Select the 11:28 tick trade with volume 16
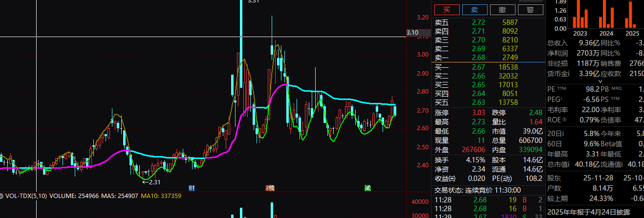The height and width of the screenshot is (218, 644). [x=489, y=208]
